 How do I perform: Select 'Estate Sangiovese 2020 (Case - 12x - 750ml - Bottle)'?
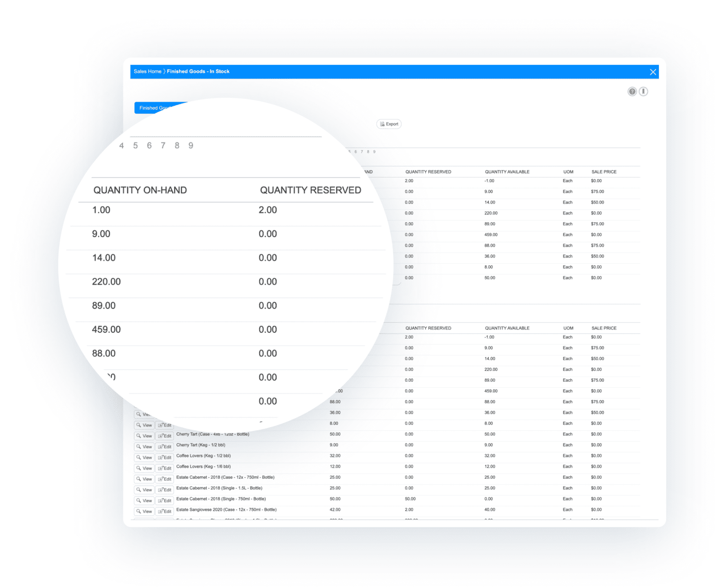point(226,510)
